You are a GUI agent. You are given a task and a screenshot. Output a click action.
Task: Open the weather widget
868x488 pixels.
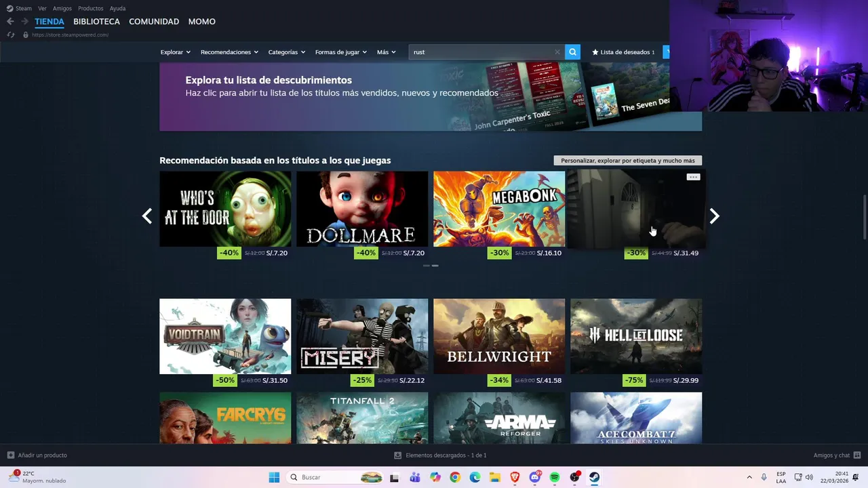pos(37,477)
